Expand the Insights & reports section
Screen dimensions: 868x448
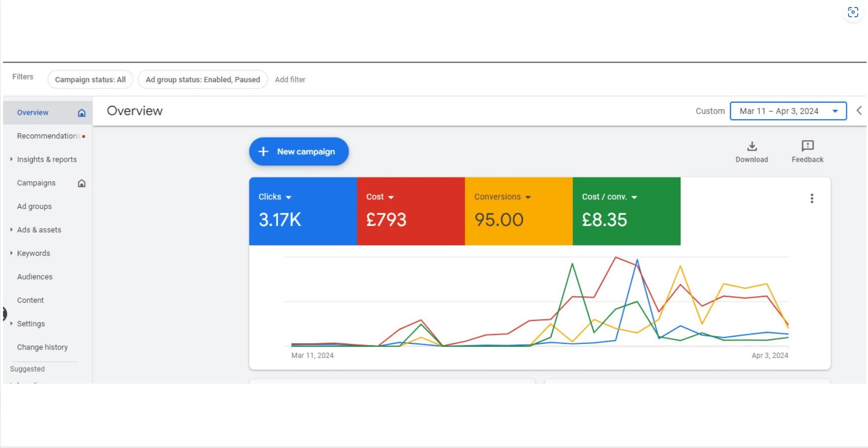point(11,159)
